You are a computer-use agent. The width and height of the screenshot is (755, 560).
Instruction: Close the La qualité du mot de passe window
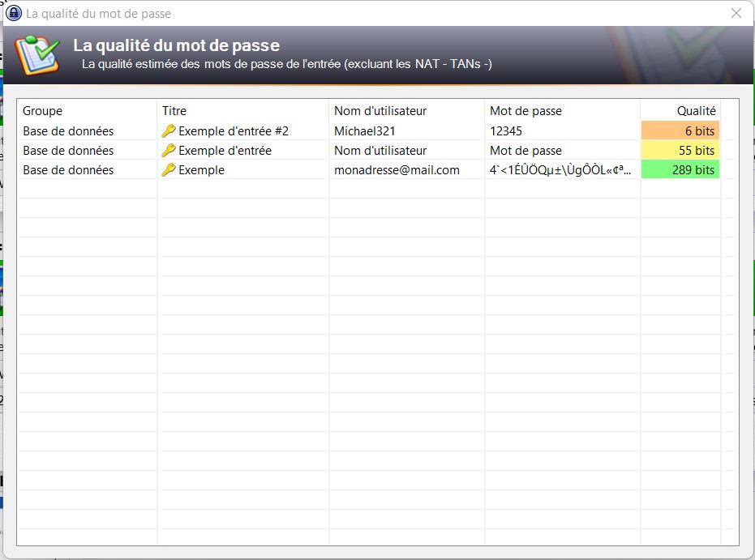(x=736, y=13)
